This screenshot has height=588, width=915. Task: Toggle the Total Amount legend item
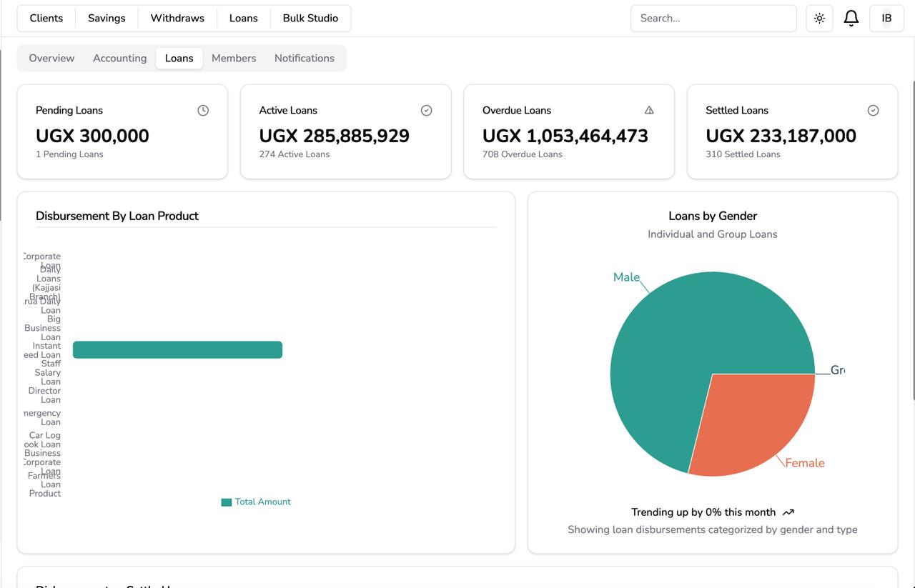pyautogui.click(x=256, y=502)
